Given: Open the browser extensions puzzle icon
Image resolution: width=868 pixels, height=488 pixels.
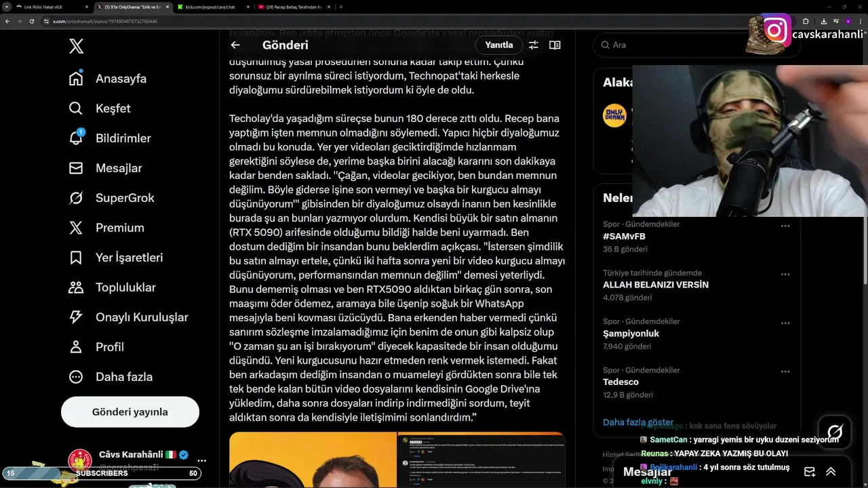Looking at the screenshot, I should coord(806,21).
